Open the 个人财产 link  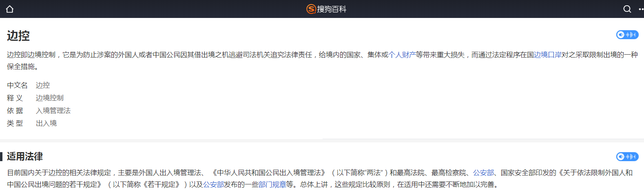[x=402, y=55]
